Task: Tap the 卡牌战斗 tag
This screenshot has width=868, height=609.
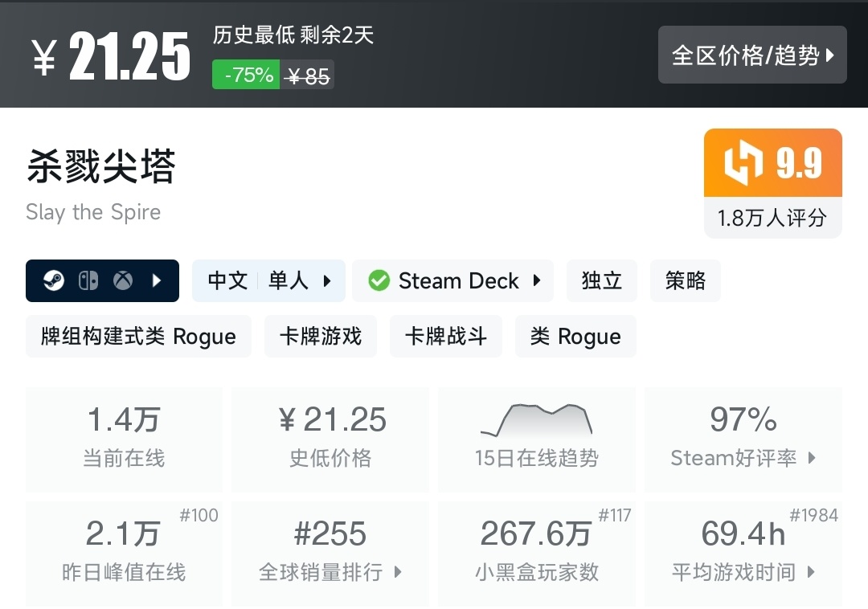Action: point(446,336)
